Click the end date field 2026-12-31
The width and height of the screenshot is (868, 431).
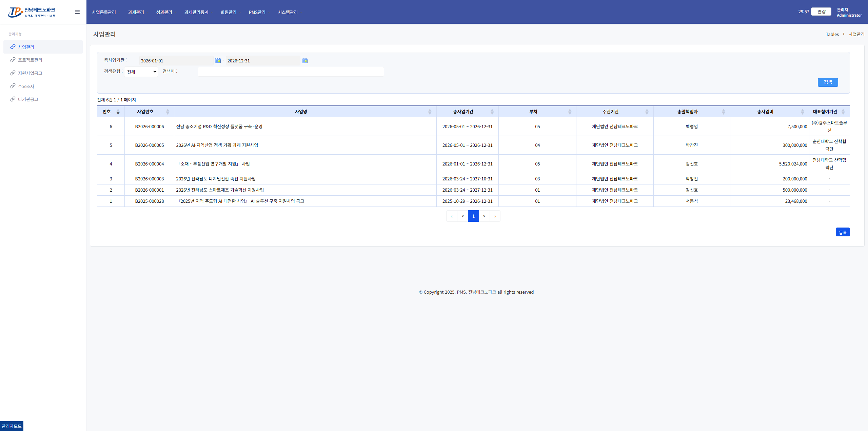[263, 61]
